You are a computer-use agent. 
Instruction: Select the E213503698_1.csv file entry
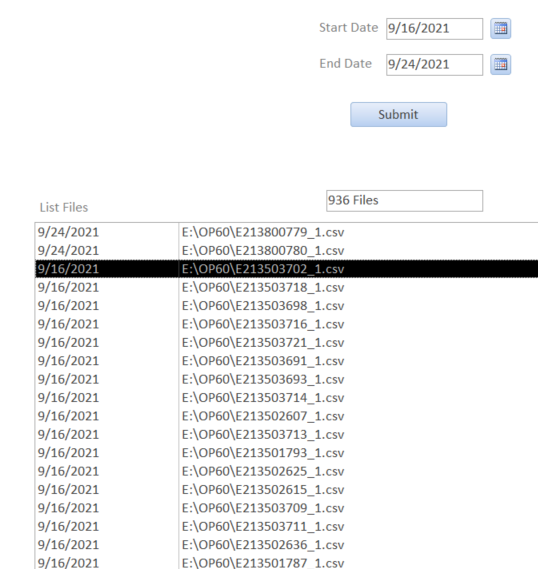tap(287, 306)
